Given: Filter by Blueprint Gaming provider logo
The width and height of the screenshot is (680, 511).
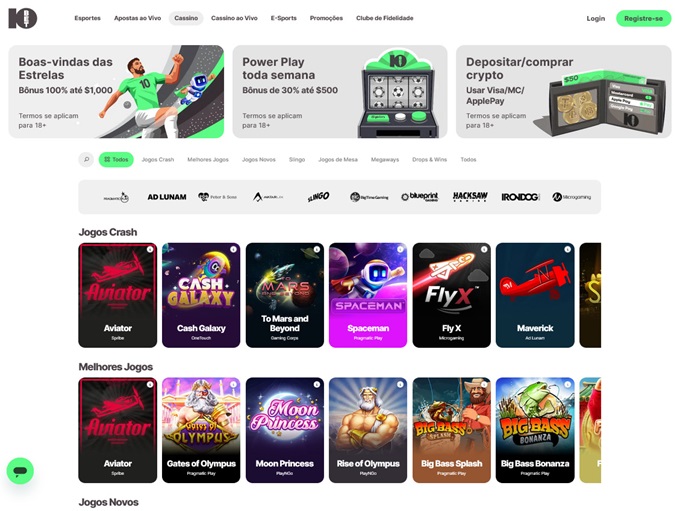Looking at the screenshot, I should coord(419,197).
